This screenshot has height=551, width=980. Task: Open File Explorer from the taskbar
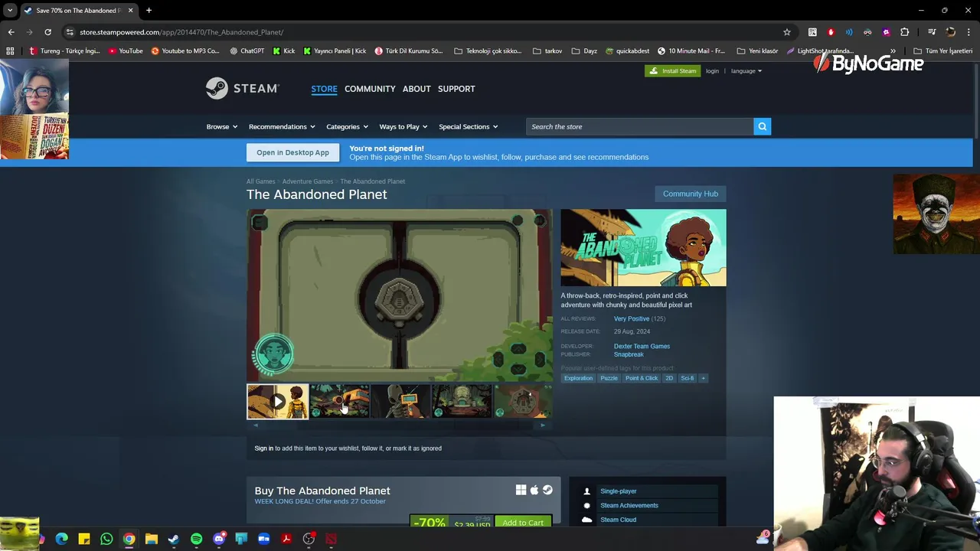pos(152,539)
